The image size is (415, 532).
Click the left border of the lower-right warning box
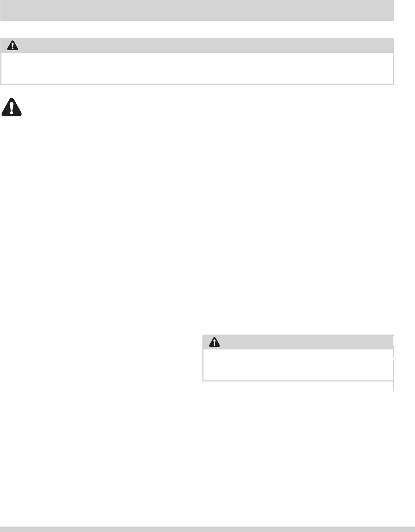pos(202,365)
